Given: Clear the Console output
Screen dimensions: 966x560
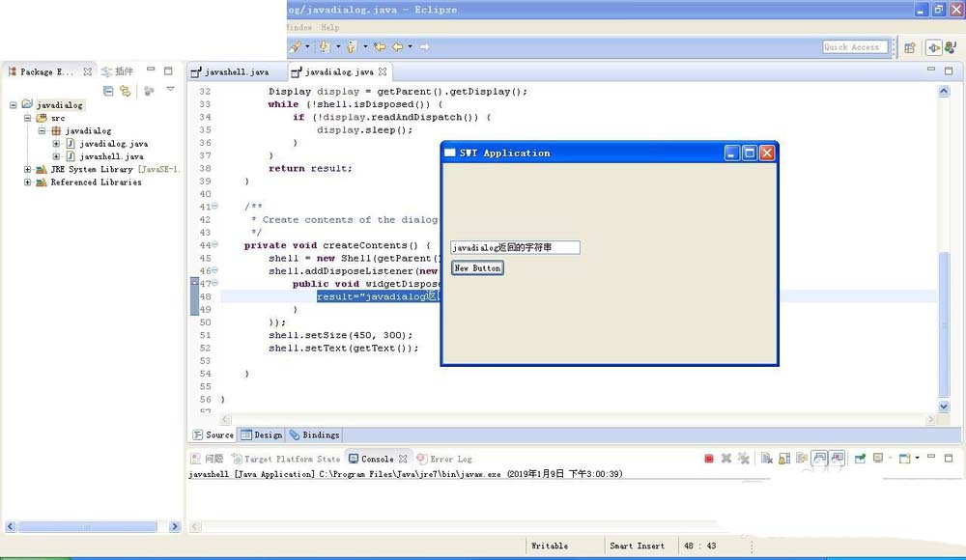Looking at the screenshot, I should pyautogui.click(x=766, y=458).
